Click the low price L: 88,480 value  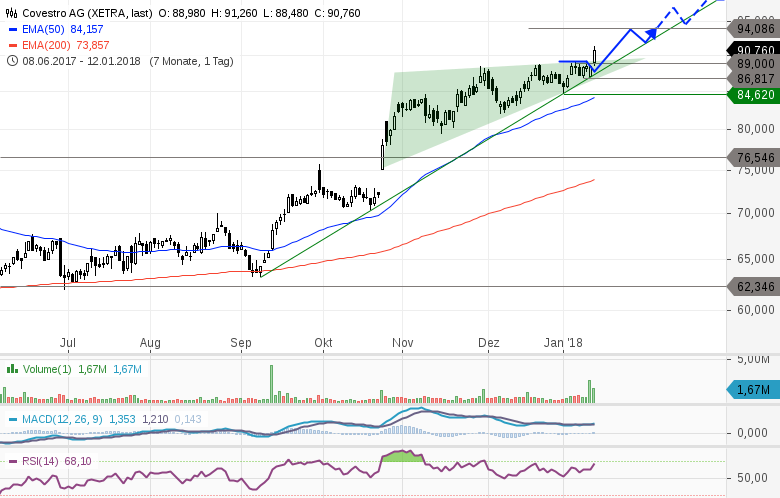[286, 13]
